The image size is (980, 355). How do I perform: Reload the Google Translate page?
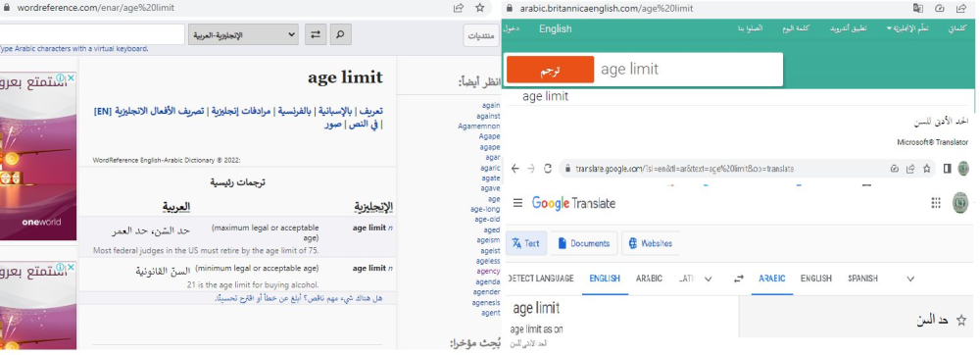click(548, 168)
